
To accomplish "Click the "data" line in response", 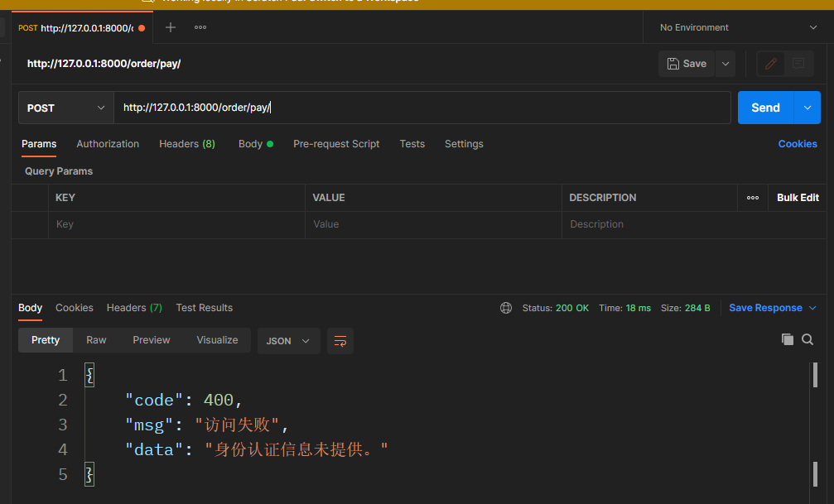I will tap(257, 449).
